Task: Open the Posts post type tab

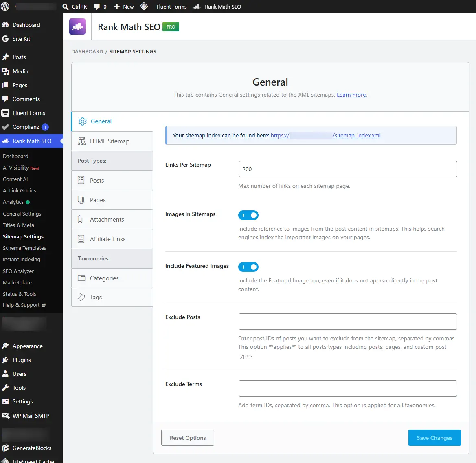Action: click(112, 181)
